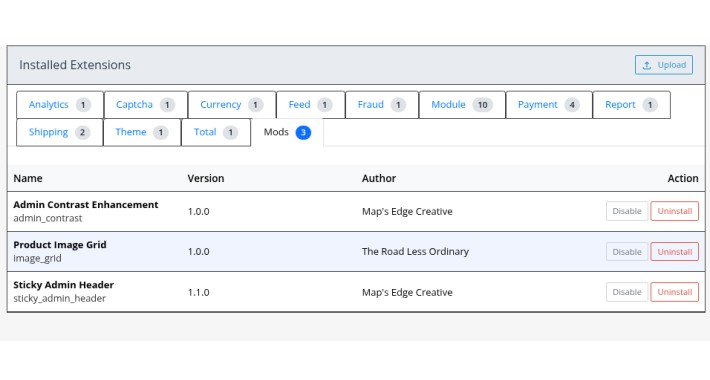Go to the Fraud tab
The image size is (710, 380).
click(382, 105)
